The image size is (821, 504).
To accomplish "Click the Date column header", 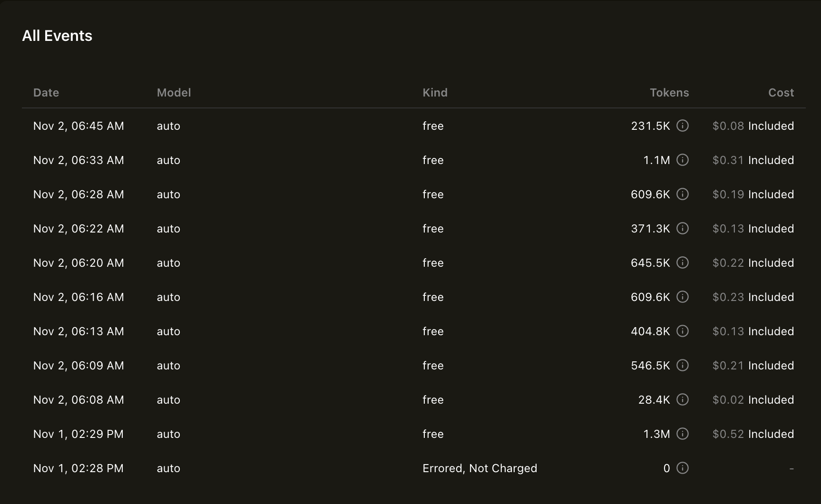I will pyautogui.click(x=46, y=93).
